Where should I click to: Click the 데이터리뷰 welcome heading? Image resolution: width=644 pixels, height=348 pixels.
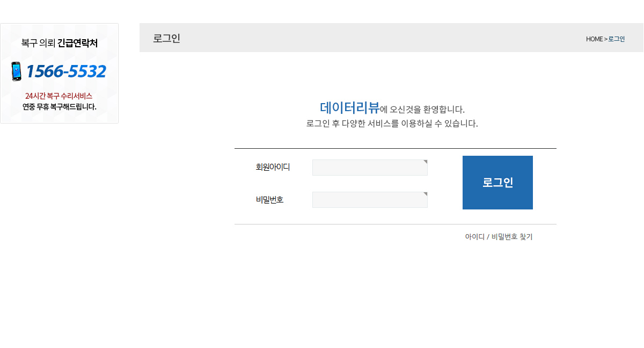click(349, 107)
